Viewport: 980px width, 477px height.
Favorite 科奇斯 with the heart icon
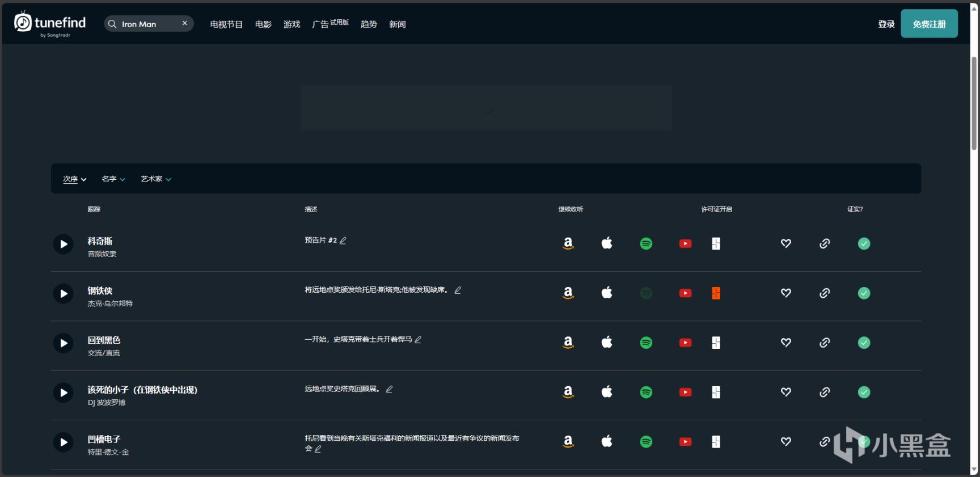point(786,243)
